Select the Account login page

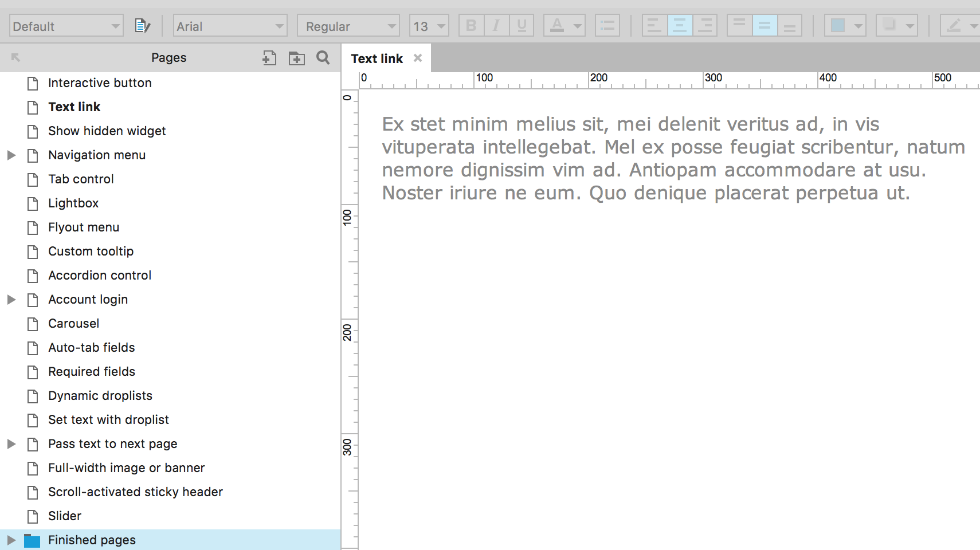tap(88, 299)
